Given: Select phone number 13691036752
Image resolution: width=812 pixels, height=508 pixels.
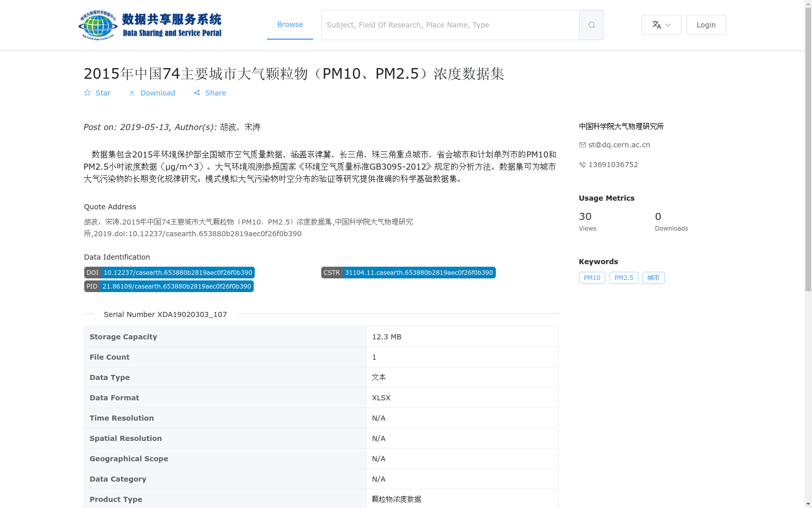Looking at the screenshot, I should tap(613, 165).
